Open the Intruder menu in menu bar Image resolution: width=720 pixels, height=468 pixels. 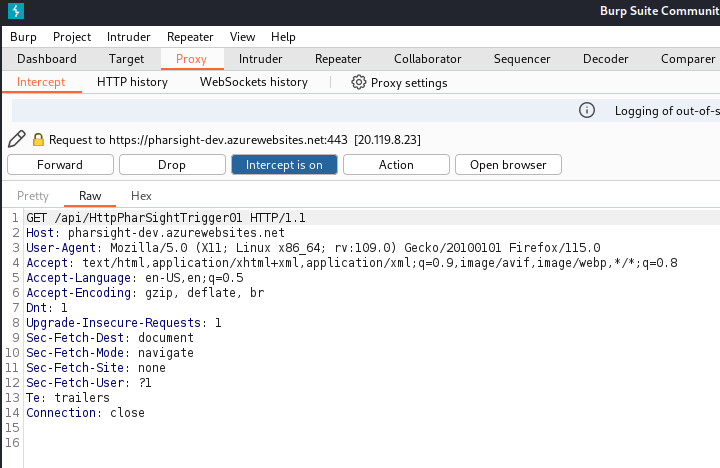pyautogui.click(x=128, y=36)
